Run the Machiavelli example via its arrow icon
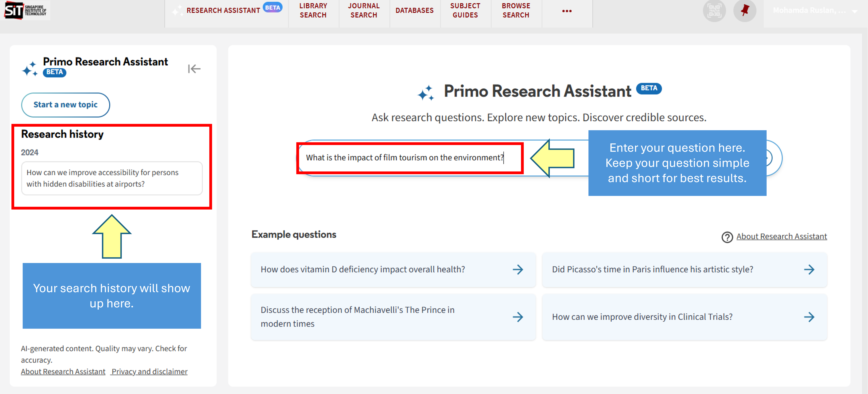 coord(518,317)
